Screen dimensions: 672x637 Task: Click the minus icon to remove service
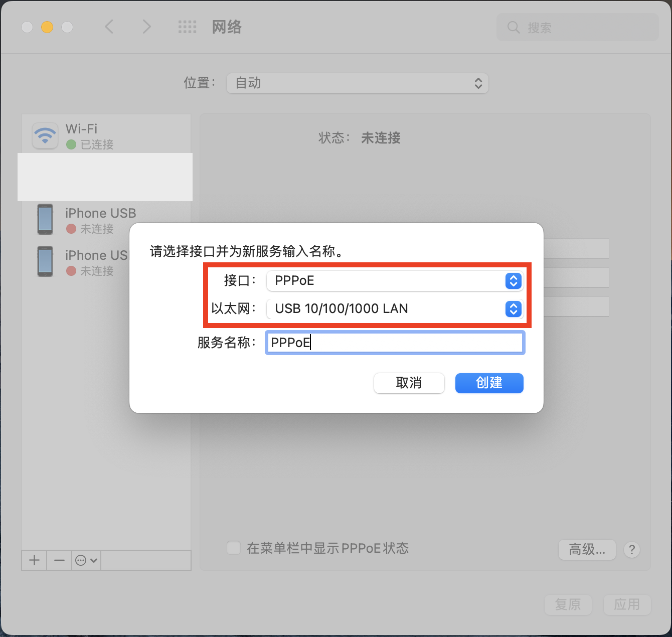point(59,560)
